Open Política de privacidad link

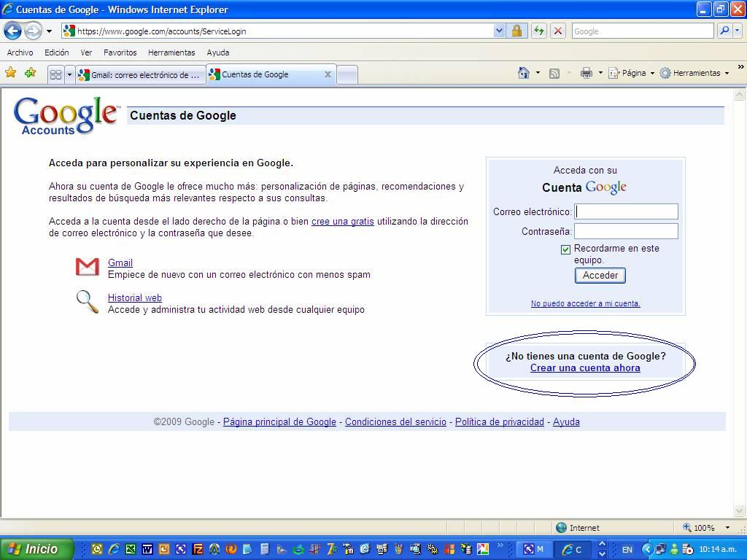tap(499, 422)
